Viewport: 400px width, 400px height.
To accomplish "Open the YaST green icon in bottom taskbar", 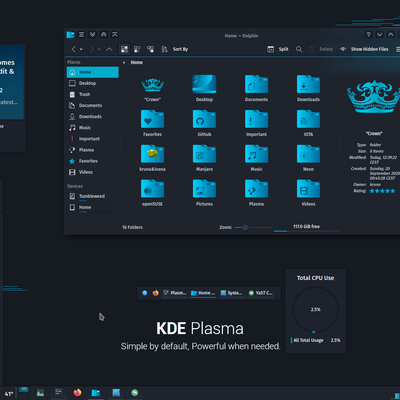I will 135,392.
